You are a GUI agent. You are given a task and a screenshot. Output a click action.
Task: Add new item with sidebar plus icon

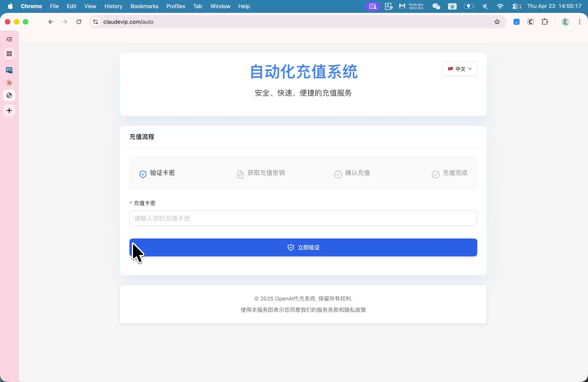[9, 111]
